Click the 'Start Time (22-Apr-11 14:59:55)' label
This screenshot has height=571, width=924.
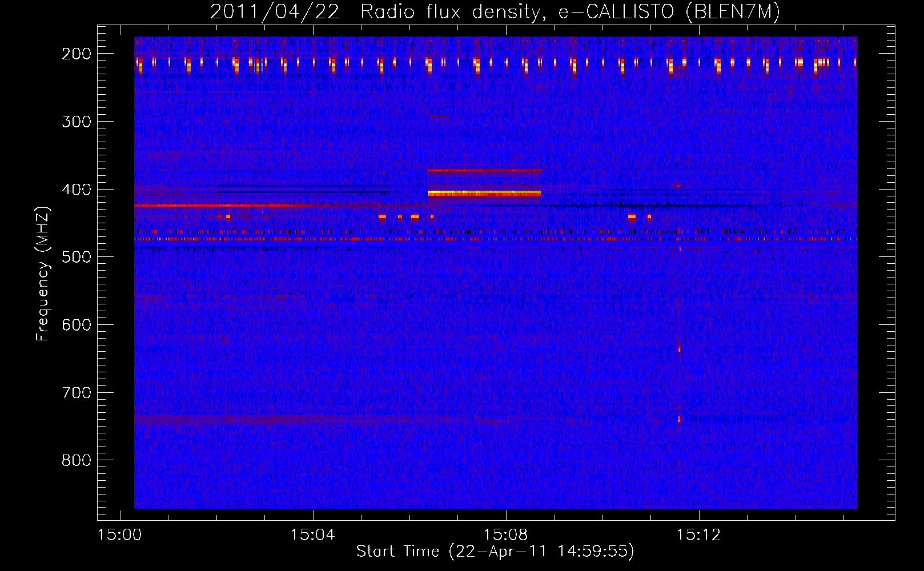click(495, 552)
